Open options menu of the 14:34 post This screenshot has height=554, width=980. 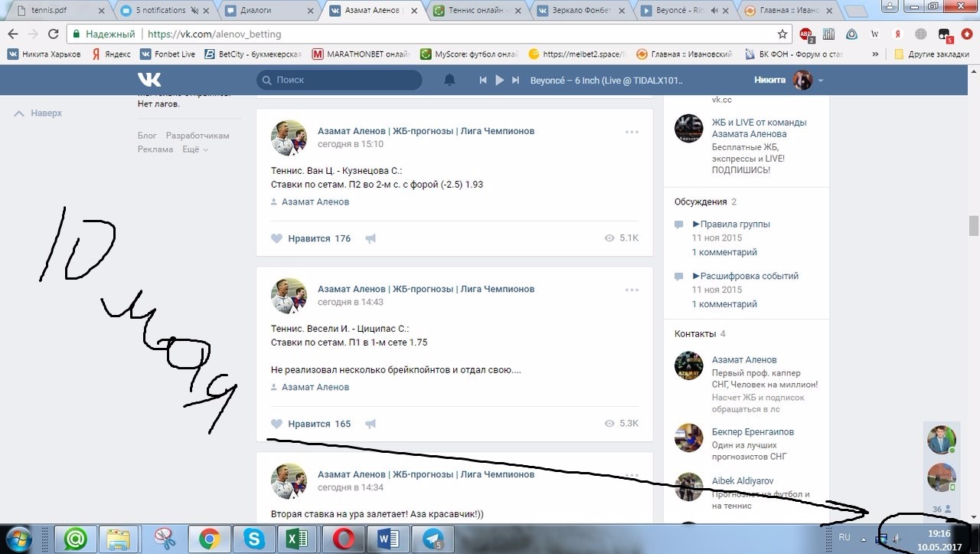click(632, 475)
